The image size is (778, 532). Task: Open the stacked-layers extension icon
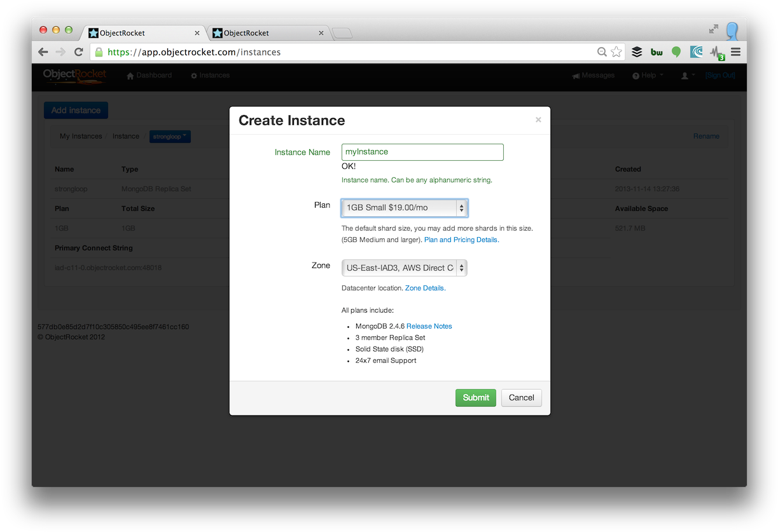pos(637,51)
